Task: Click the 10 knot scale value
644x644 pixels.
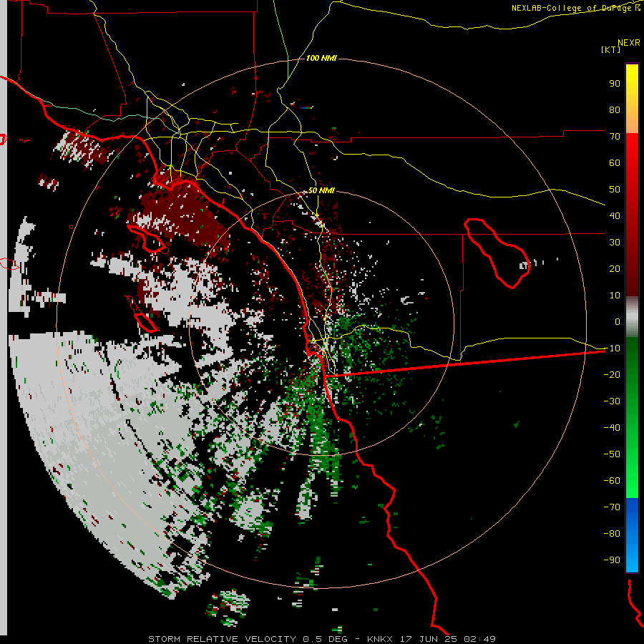Action: point(615,296)
